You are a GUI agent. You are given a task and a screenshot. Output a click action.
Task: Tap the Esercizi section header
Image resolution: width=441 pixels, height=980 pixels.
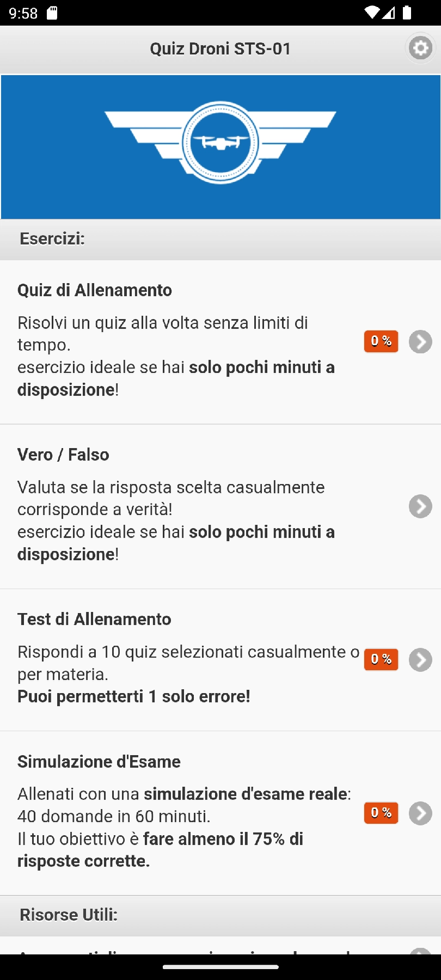(x=52, y=239)
